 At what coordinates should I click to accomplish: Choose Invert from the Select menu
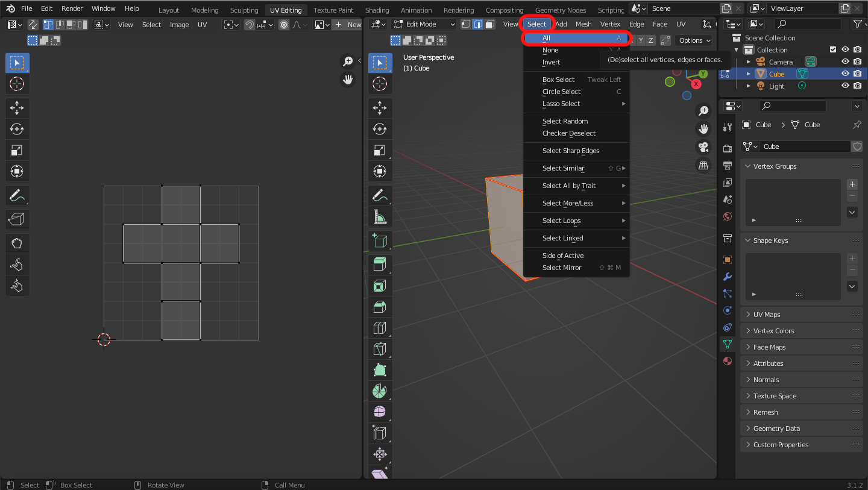point(576,62)
